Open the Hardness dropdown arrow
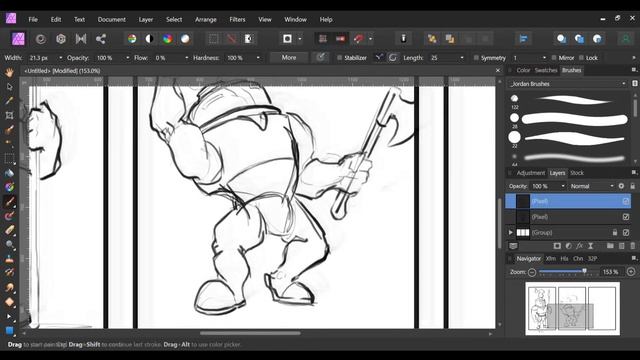The height and width of the screenshot is (360, 640). pyautogui.click(x=258, y=58)
